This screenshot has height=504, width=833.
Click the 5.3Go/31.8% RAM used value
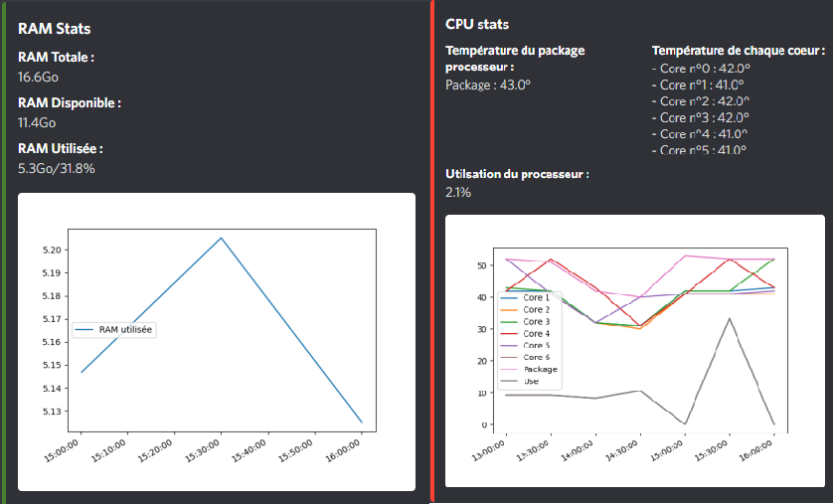coord(57,168)
